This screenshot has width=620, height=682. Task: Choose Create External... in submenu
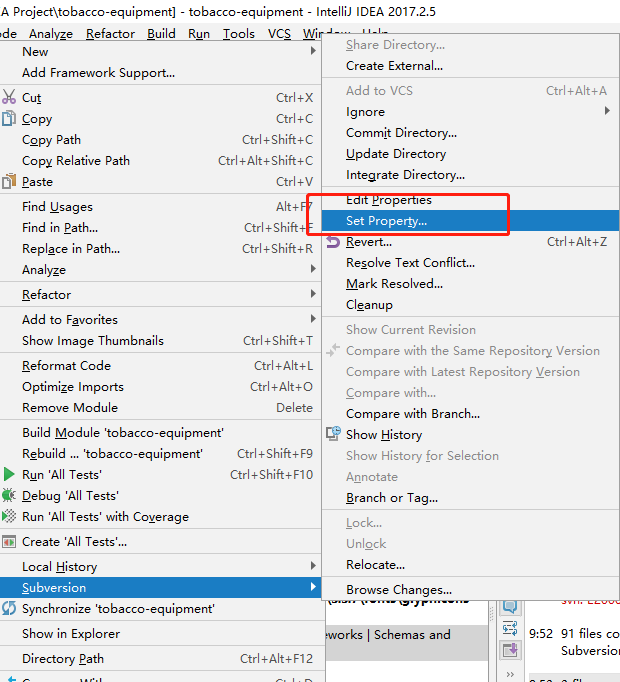471,66
